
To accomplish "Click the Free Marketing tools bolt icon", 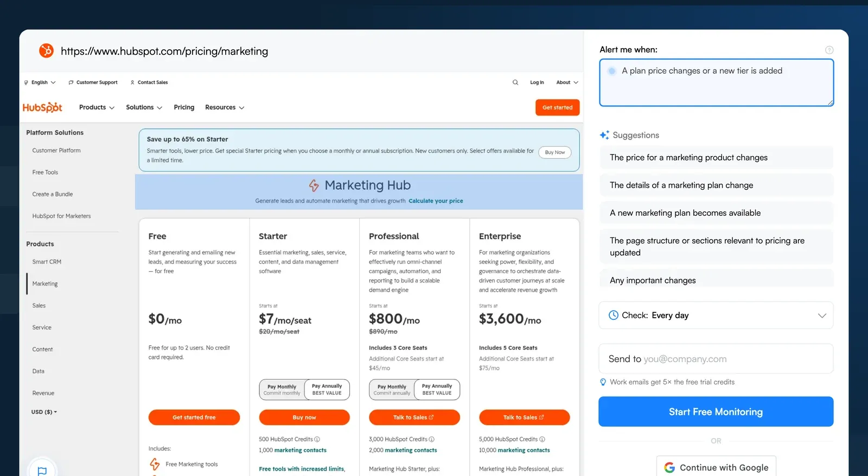I will click(155, 464).
